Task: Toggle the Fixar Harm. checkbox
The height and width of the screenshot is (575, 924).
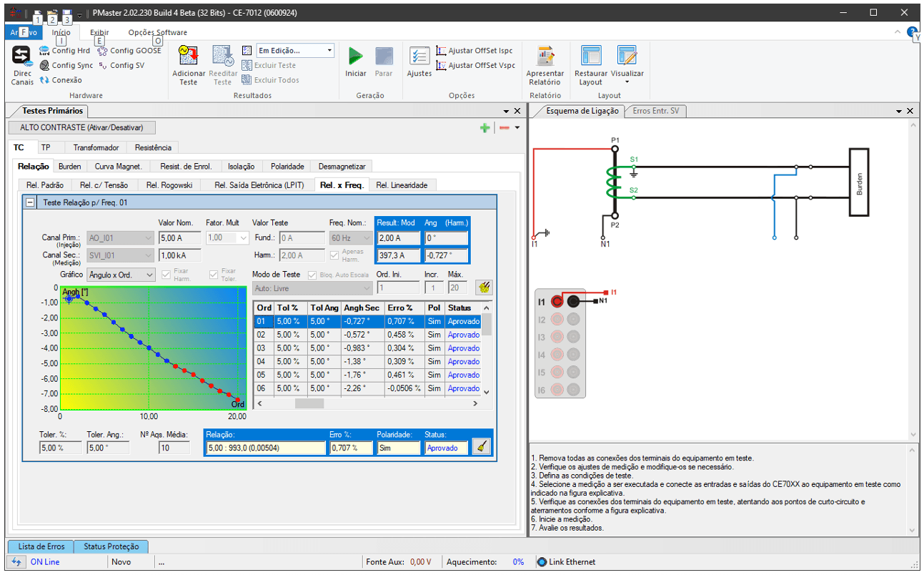Action: (x=167, y=275)
